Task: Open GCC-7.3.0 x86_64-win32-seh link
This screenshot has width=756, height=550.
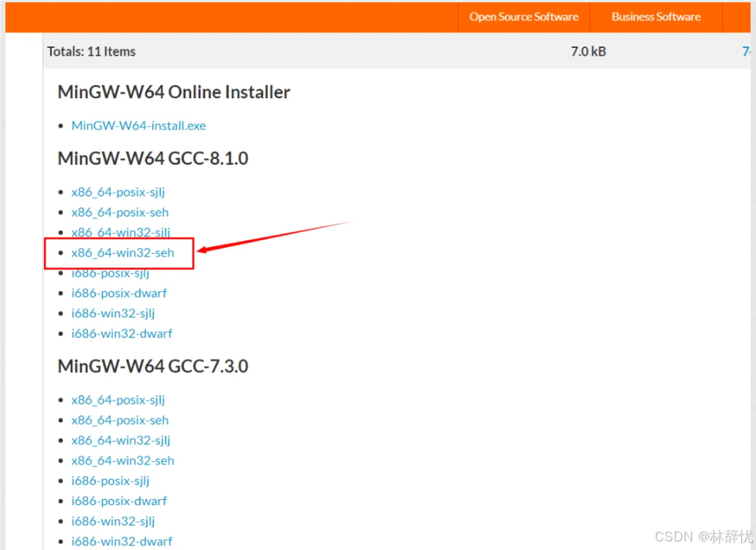Action: 123,461
